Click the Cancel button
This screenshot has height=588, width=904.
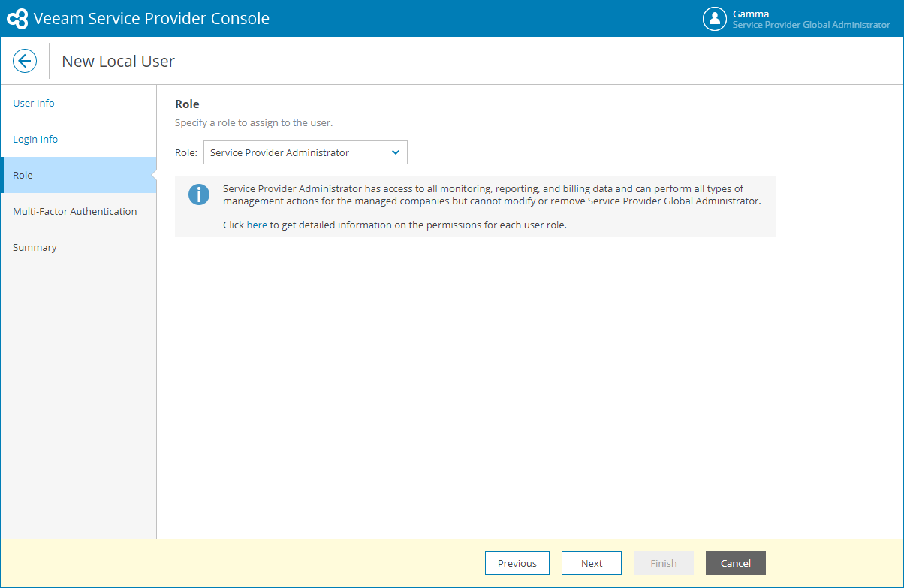click(x=736, y=563)
